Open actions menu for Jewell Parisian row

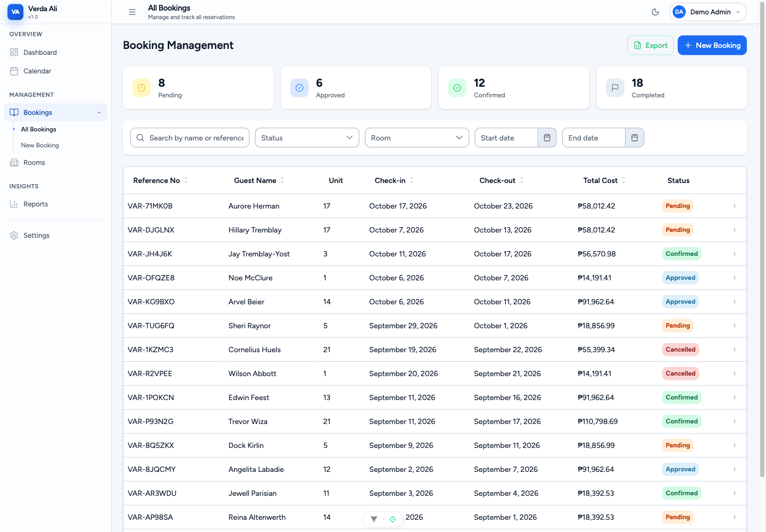pyautogui.click(x=735, y=493)
